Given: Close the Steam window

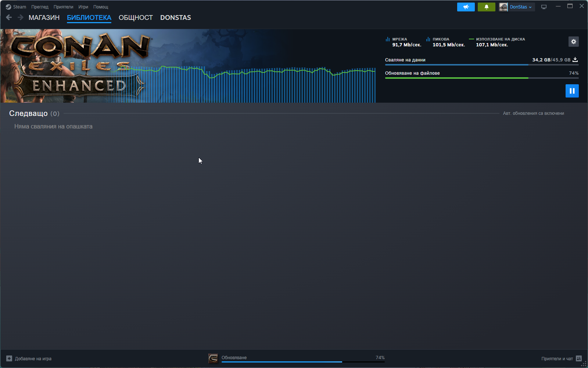Looking at the screenshot, I should tap(582, 6).
